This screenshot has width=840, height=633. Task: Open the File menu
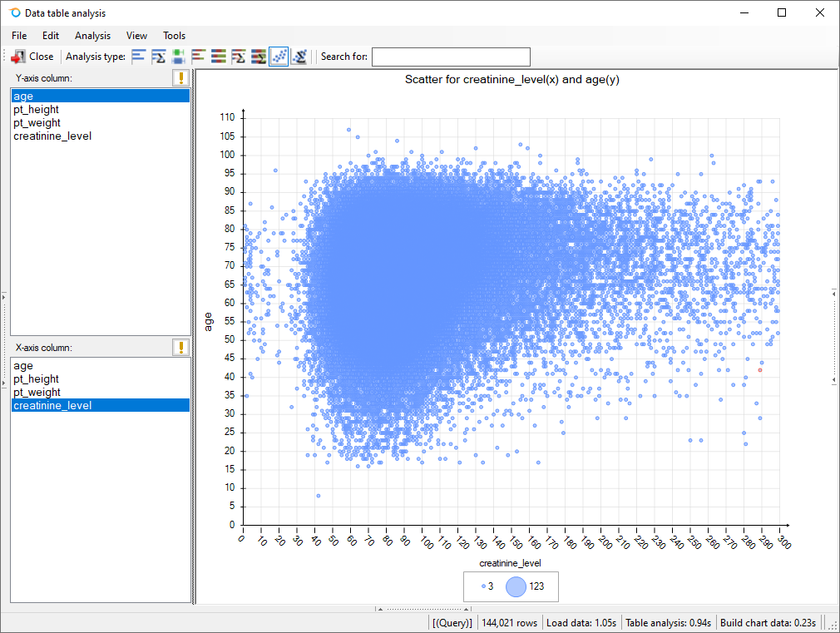tap(19, 36)
